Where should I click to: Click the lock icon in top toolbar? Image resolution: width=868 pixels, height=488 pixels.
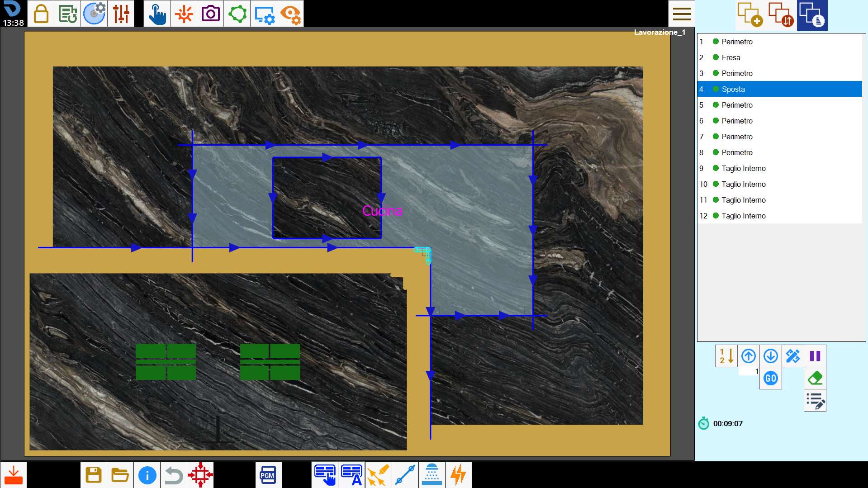click(41, 14)
